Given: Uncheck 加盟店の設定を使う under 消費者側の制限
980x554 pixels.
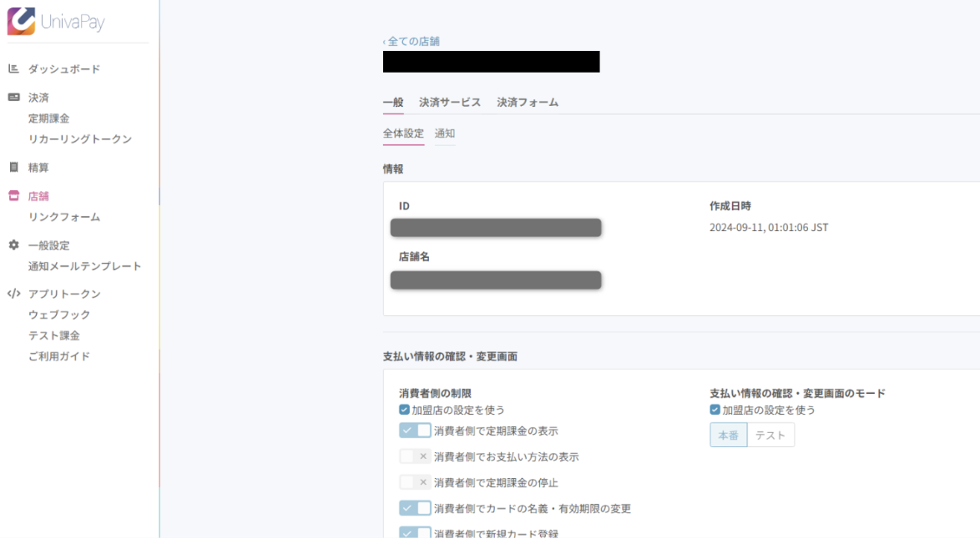Looking at the screenshot, I should (x=405, y=410).
